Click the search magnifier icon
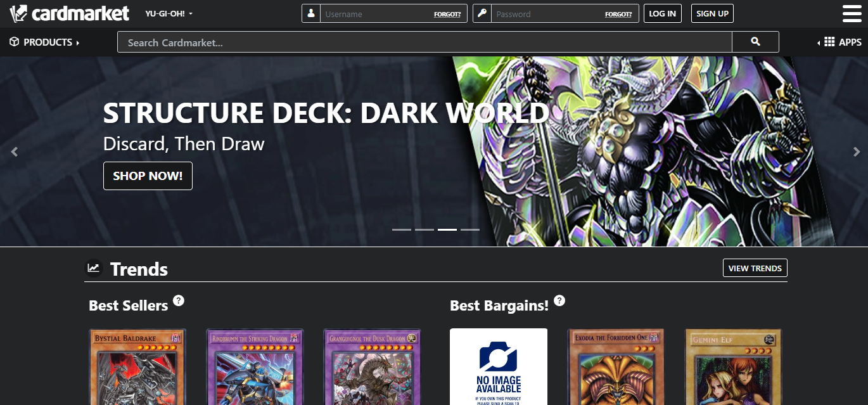The image size is (868, 405). pos(755,42)
